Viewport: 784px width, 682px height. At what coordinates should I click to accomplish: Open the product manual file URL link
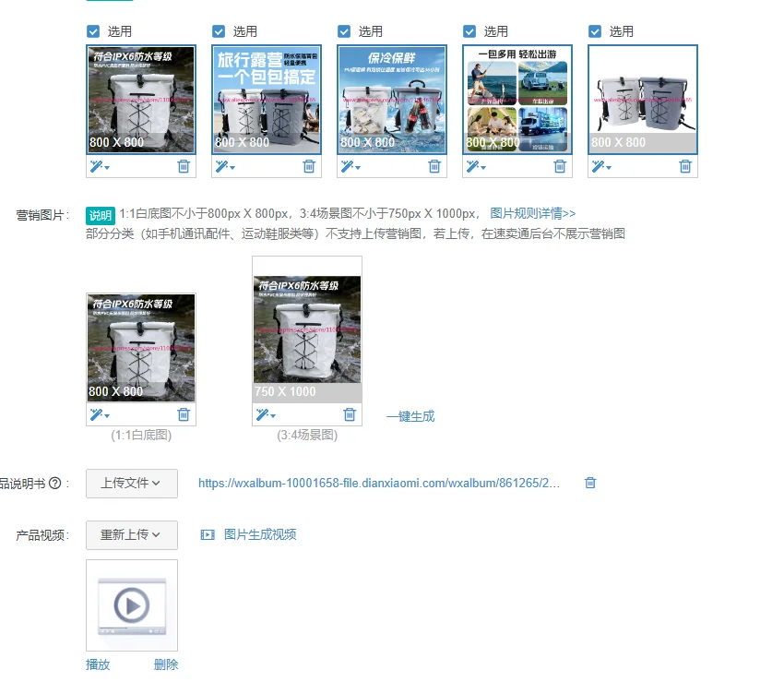(379, 484)
